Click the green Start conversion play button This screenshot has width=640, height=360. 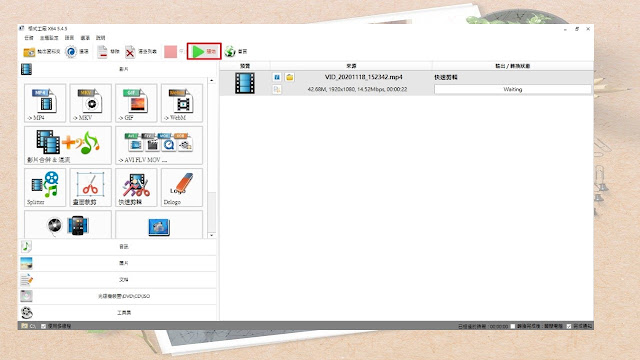(x=204, y=51)
